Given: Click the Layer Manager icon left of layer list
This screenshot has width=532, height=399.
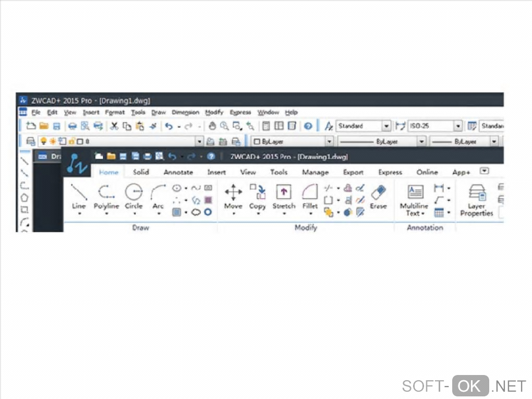Looking at the screenshot, I should (31, 141).
